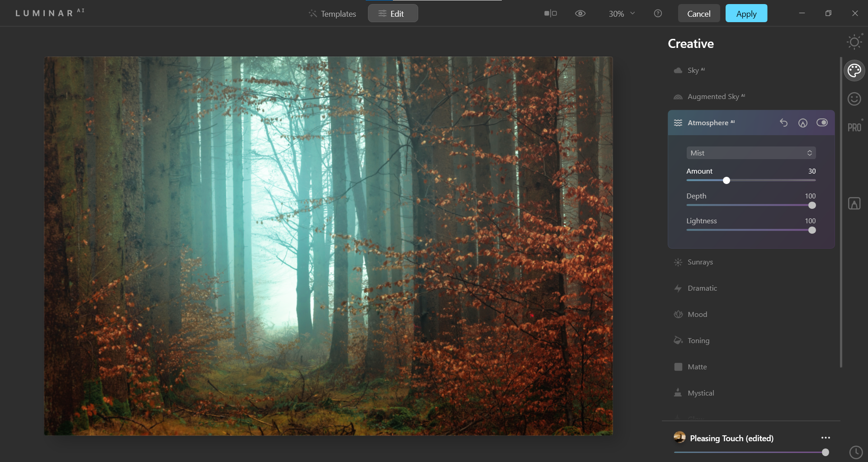868x462 pixels.
Task: Click the Depth slider handle
Action: point(812,205)
